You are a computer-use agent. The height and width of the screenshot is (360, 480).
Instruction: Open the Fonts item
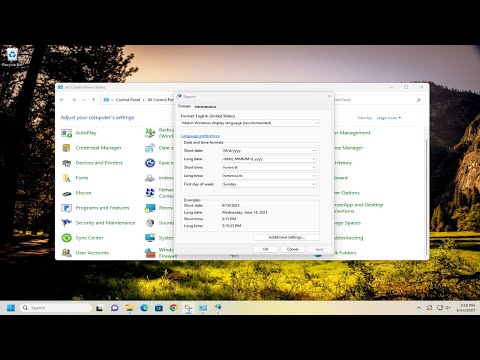(x=82, y=178)
